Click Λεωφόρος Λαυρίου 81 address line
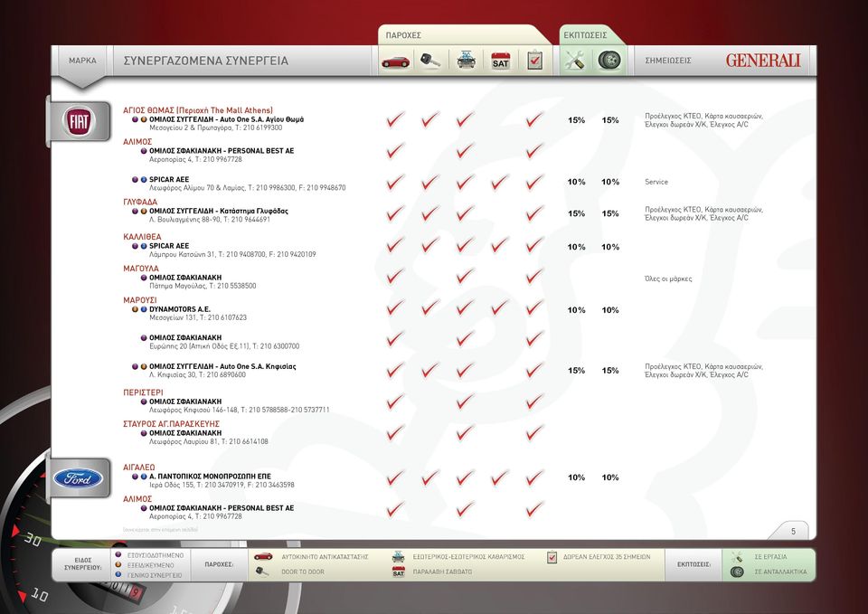 pyautogui.click(x=208, y=442)
